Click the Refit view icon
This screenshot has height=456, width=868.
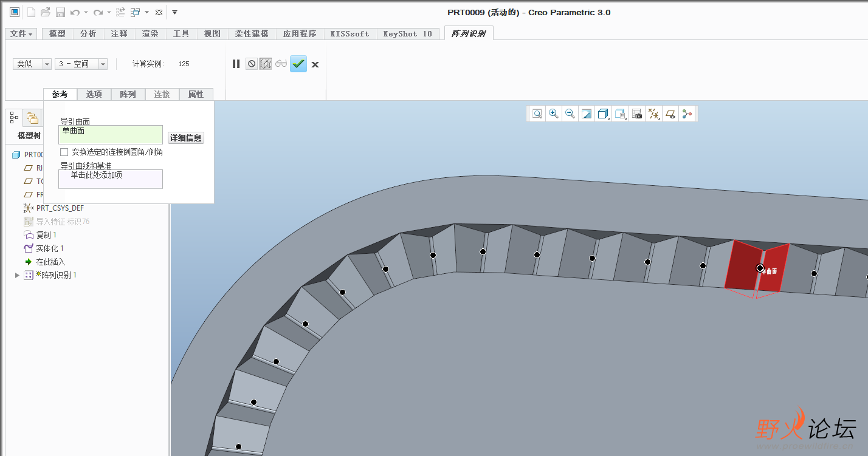coord(537,114)
